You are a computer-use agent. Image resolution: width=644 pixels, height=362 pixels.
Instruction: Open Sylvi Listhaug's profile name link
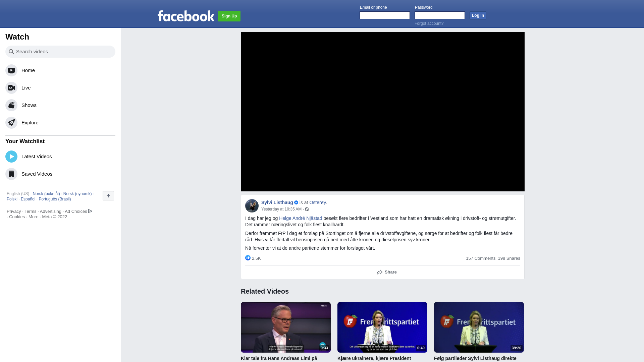click(x=277, y=202)
